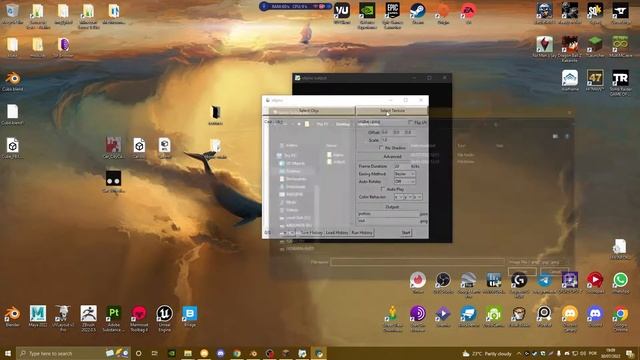This screenshot has height=360, width=640.
Task: Toggle the Flip UV checkbox
Action: 410,122
